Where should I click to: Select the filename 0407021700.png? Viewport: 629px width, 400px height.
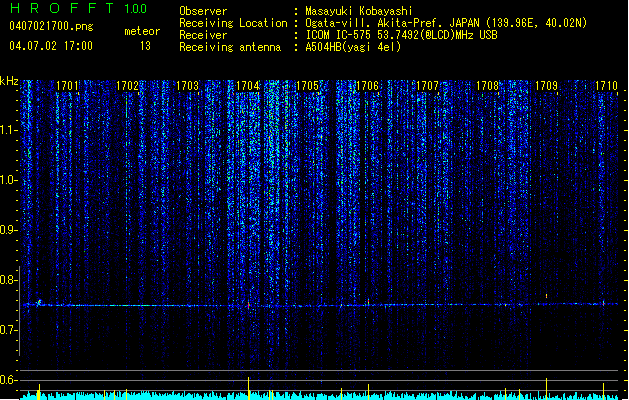[x=51, y=26]
